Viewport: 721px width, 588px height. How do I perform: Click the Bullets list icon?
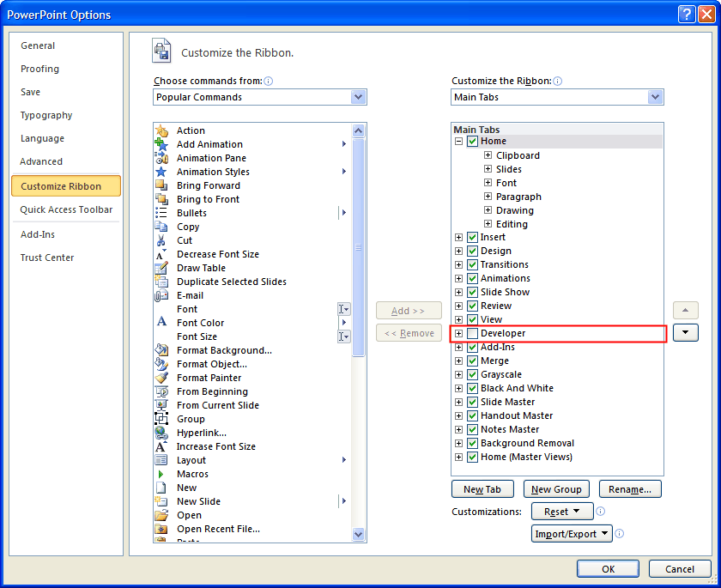click(161, 213)
